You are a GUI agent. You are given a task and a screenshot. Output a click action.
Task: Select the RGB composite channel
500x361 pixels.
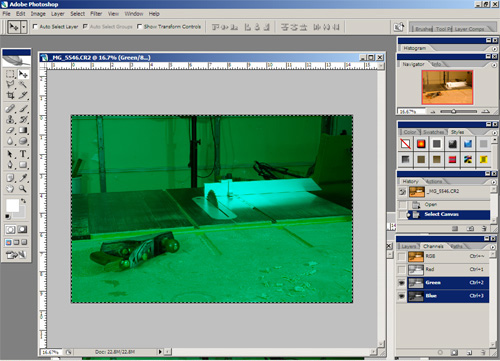coord(443,256)
